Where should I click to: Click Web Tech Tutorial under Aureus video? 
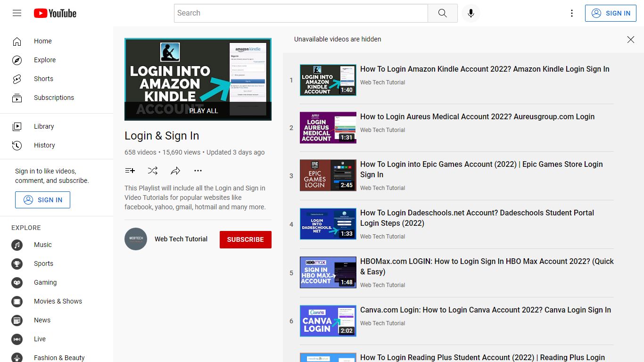(382, 130)
